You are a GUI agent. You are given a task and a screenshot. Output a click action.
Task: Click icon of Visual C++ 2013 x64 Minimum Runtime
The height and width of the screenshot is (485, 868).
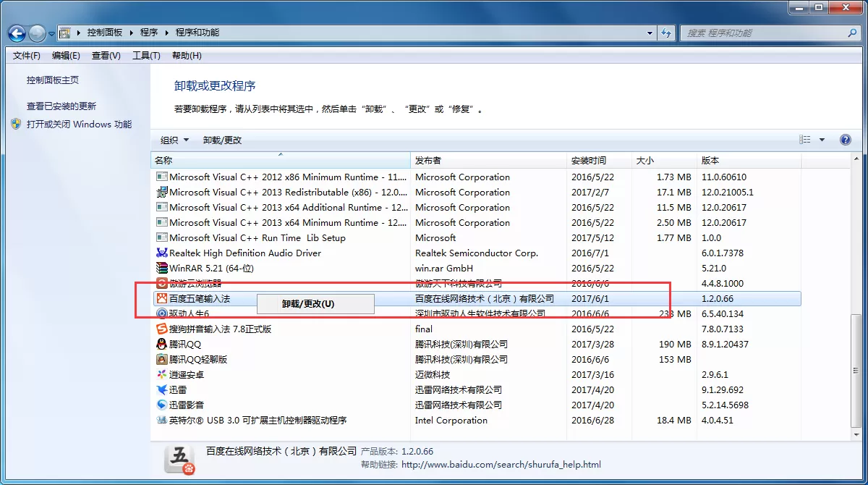pos(162,223)
